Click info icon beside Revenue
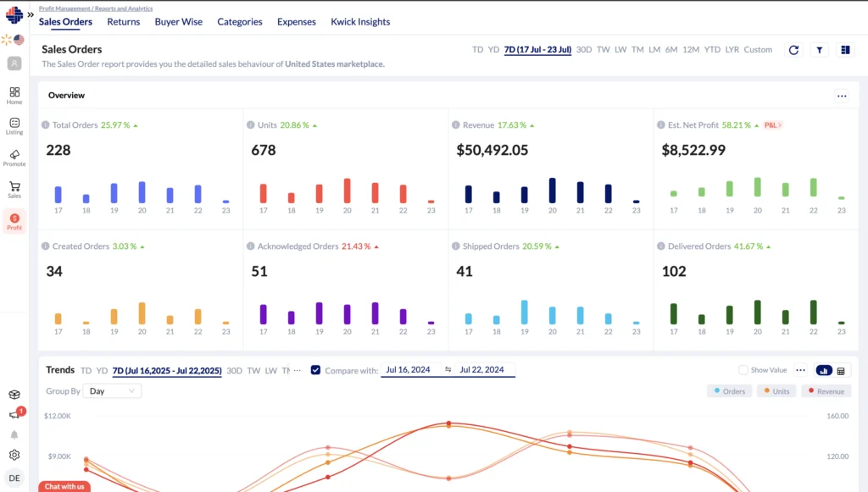Viewport: 868px width, 492px height. click(x=455, y=125)
